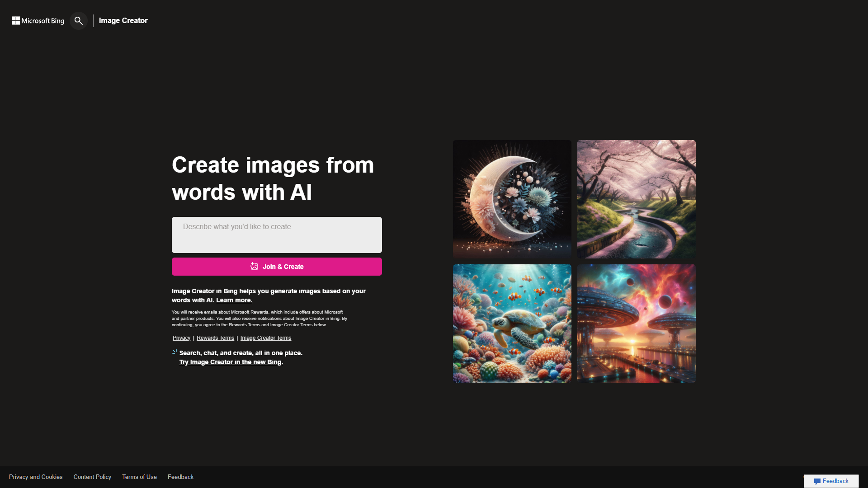Open Privacy and Cookies in the footer
868x488 pixels.
coord(36,477)
